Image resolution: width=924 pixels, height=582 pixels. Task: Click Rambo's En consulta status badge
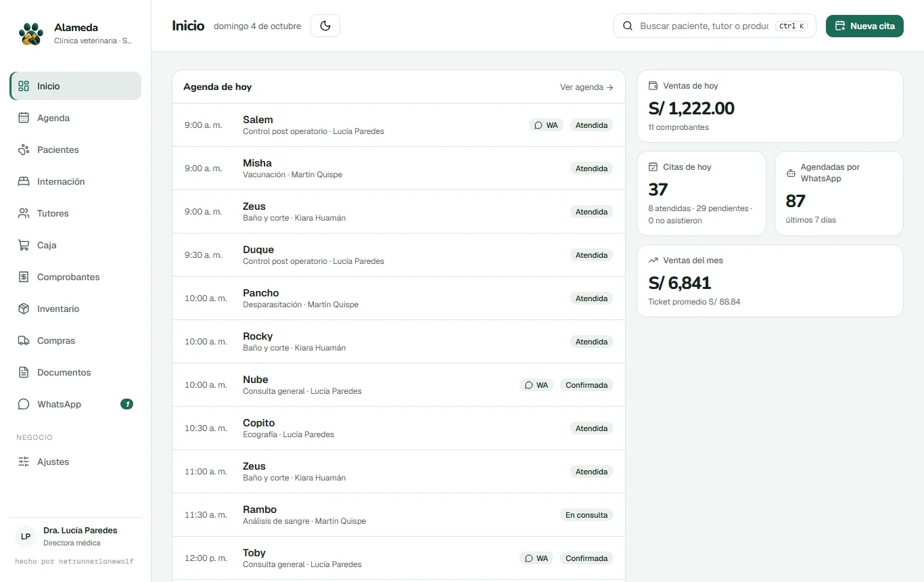[586, 515]
